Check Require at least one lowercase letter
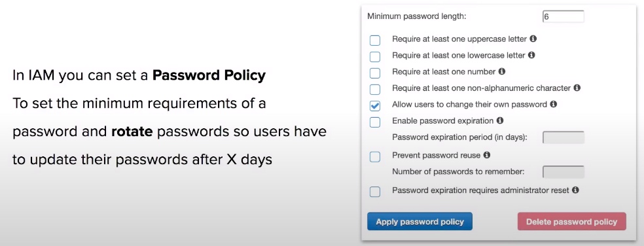644x246 pixels. pos(375,57)
